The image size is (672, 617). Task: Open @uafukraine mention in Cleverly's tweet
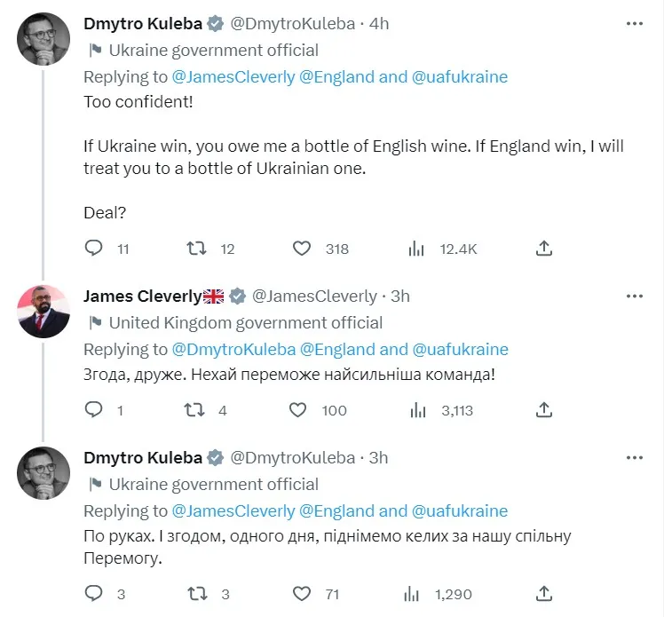460,349
